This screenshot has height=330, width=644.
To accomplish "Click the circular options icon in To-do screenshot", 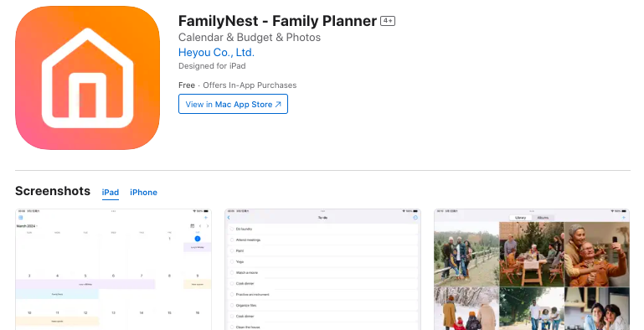I will pyautogui.click(x=415, y=218).
